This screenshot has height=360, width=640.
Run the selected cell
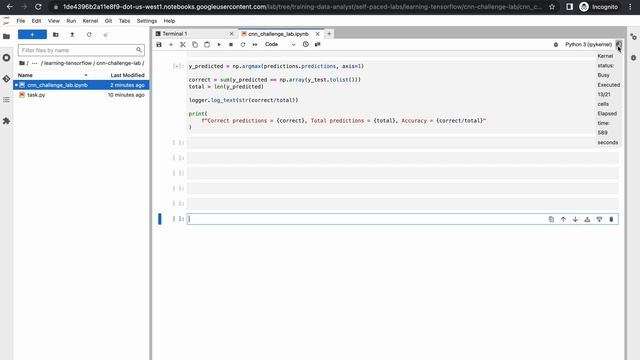219,44
